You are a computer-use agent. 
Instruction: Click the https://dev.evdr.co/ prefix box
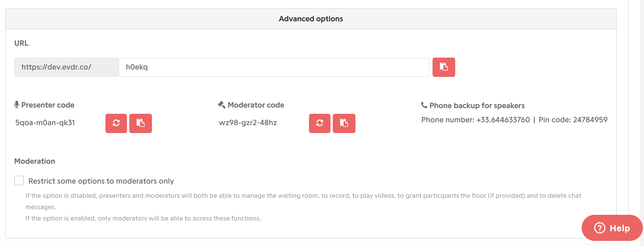[66, 67]
